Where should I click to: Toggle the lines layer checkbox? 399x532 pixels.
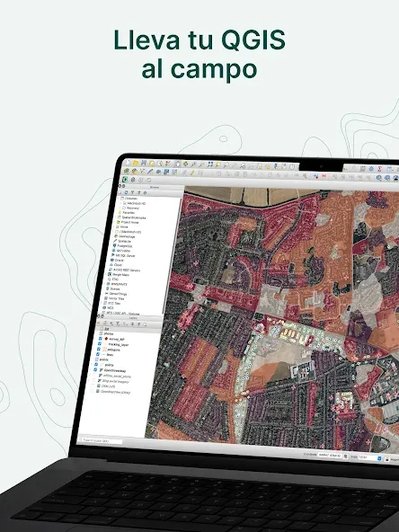[98, 354]
